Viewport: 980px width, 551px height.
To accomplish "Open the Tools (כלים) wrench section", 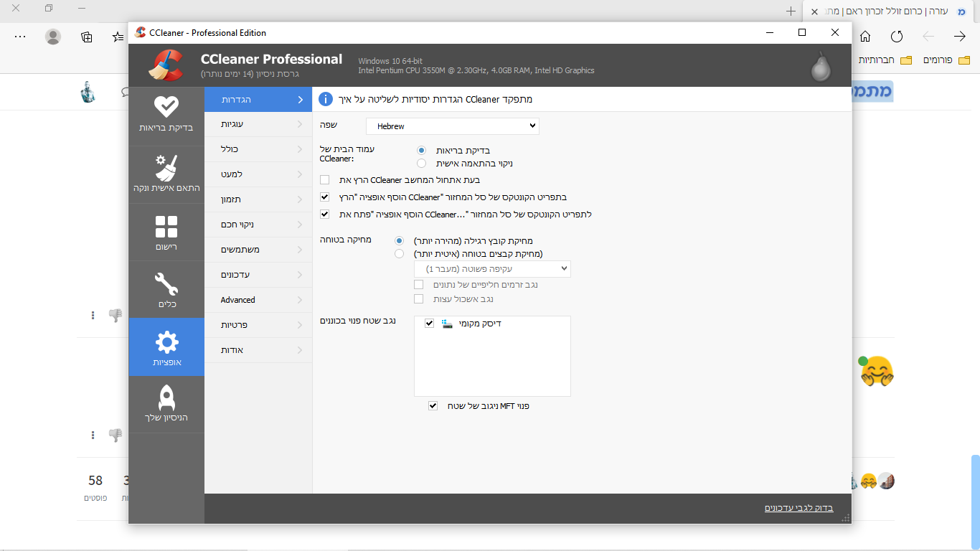I will (166, 290).
